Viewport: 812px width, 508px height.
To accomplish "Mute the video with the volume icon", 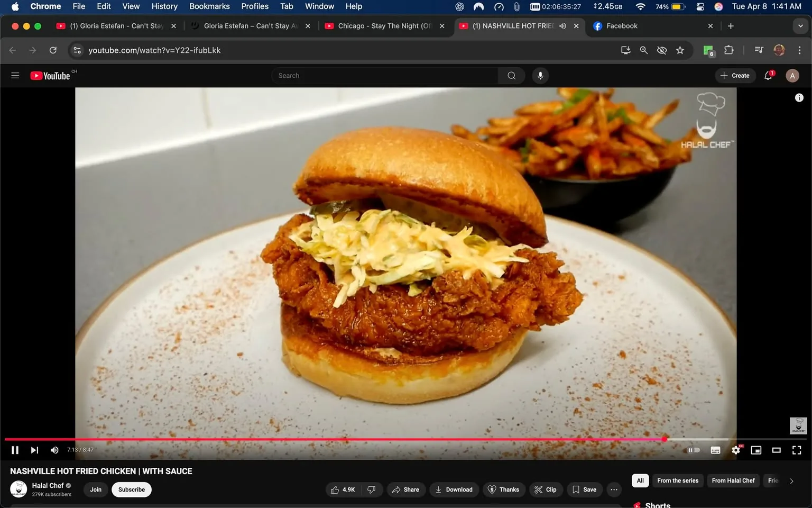I will tap(54, 450).
